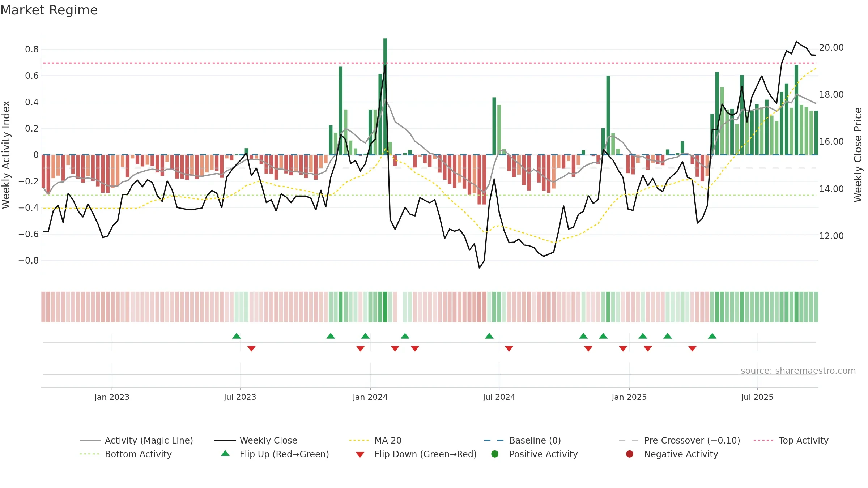The height and width of the screenshot is (488, 868).
Task: Click the Jul 2024 x-axis label
Action: tap(499, 397)
